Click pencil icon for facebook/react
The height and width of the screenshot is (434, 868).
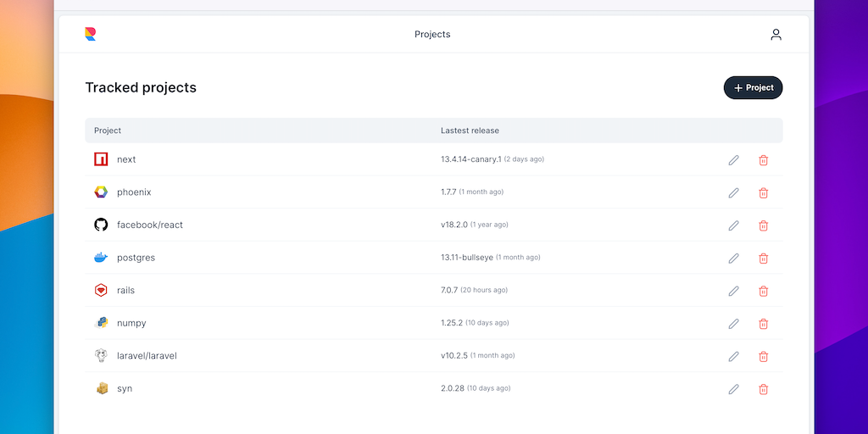tap(734, 225)
